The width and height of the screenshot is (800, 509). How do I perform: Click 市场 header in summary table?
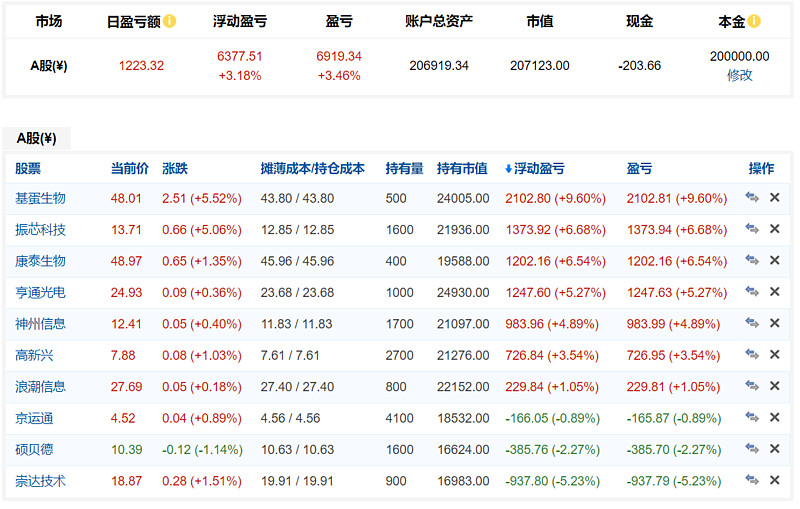(x=49, y=21)
